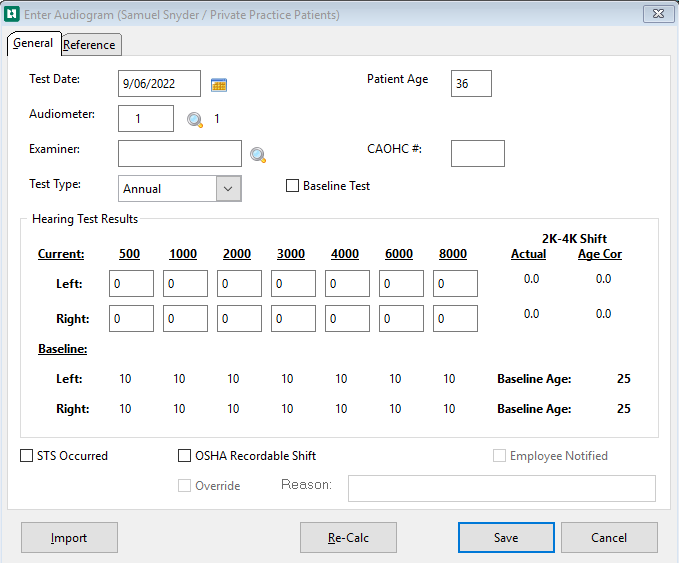Click Current Right 2000 Hz field
Image resolution: width=679 pixels, height=563 pixels.
[239, 319]
